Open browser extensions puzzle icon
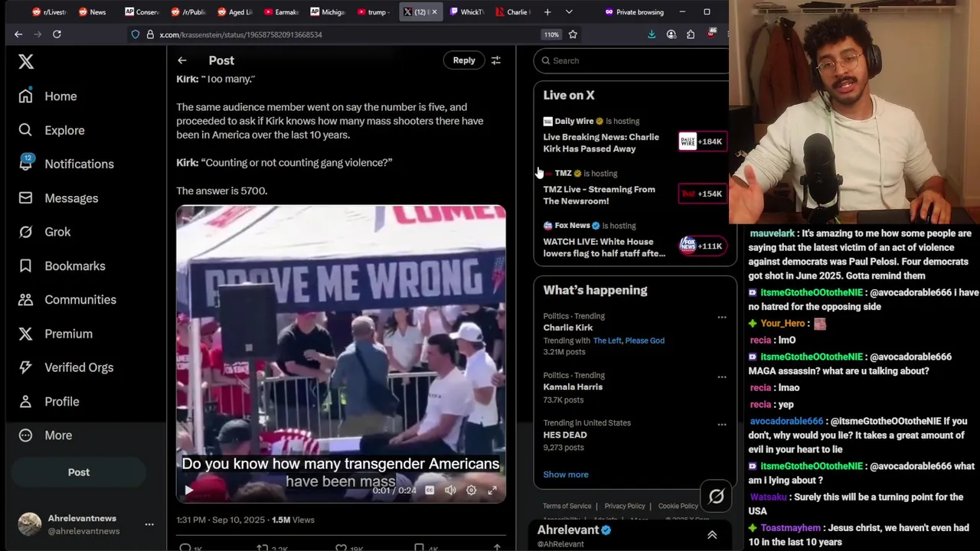980x551 pixels. 691,34
